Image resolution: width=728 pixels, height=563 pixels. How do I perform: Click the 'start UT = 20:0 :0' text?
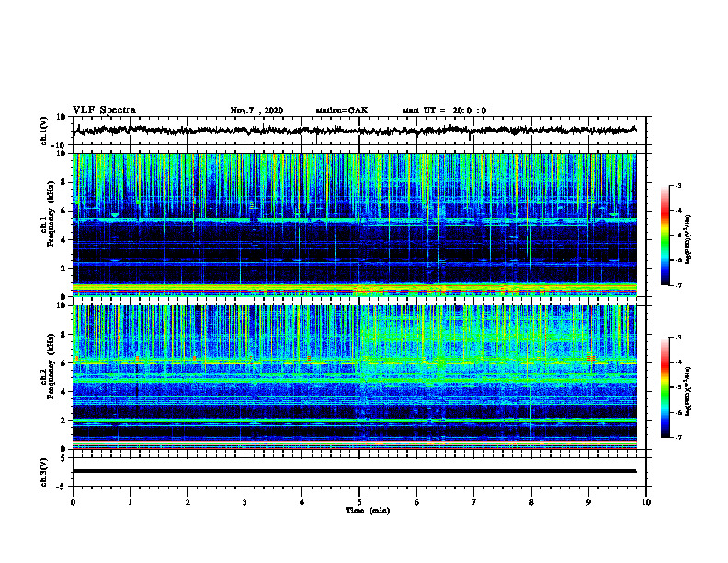pyautogui.click(x=444, y=110)
